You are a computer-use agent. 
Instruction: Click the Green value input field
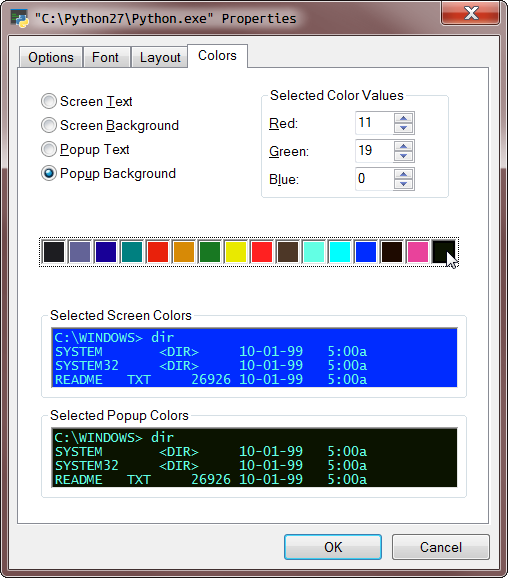(374, 151)
